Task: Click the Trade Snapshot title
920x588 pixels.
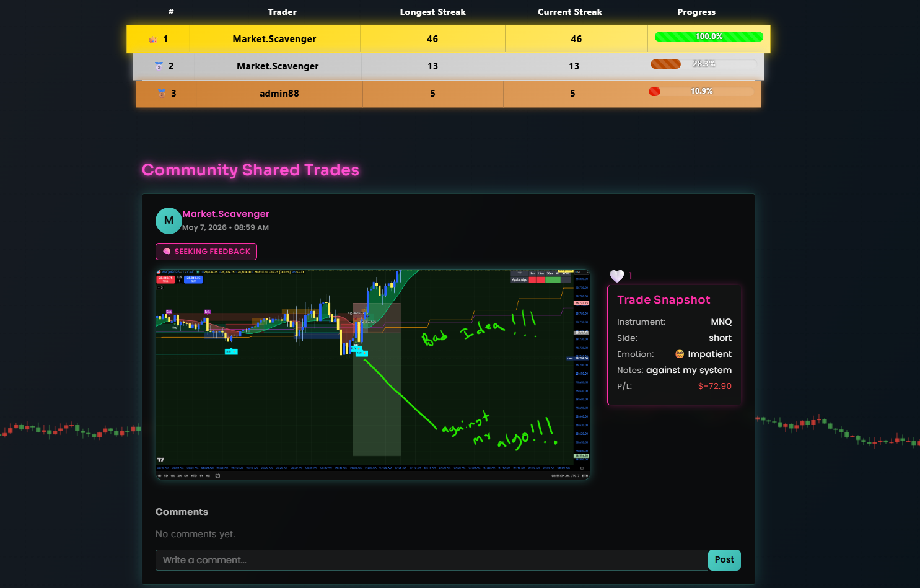Action: [x=664, y=300]
